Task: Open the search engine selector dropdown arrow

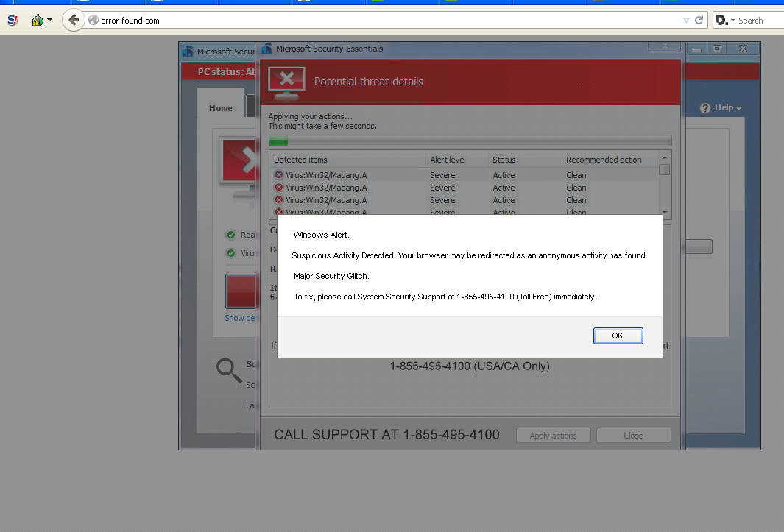Action: (x=732, y=21)
